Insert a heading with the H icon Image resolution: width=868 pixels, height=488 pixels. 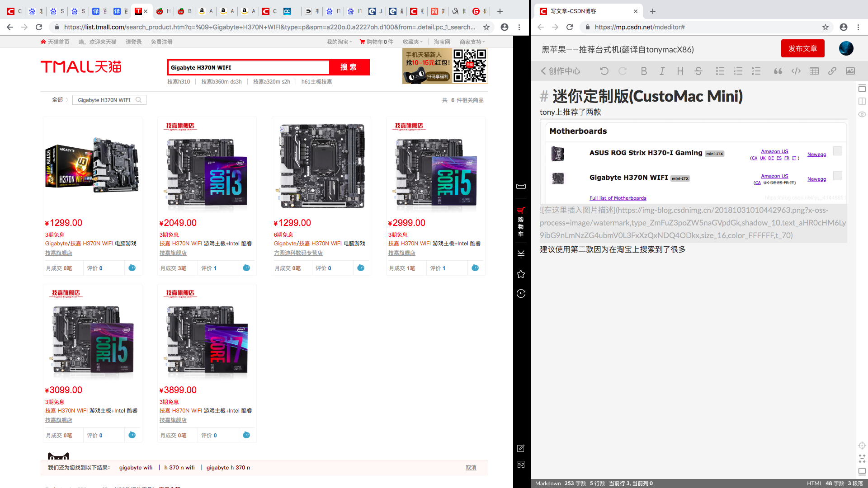(680, 71)
